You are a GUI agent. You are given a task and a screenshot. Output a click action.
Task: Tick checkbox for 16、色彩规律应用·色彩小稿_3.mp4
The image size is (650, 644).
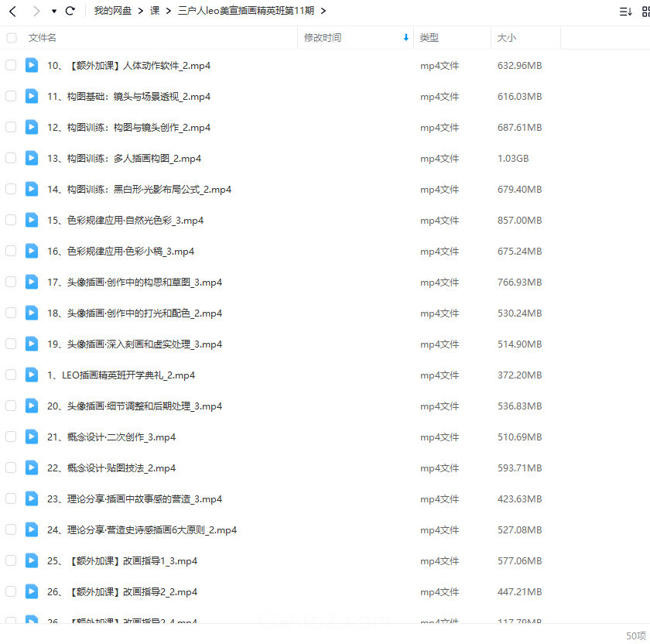11,252
